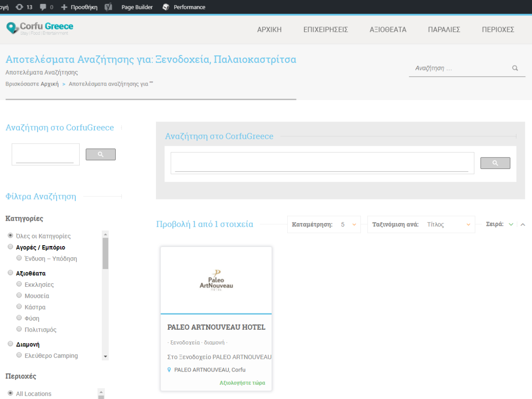532x399 pixels.
Task: Open the PALEO ARTNOUVEAU HOTEL title link
Action: click(x=216, y=327)
